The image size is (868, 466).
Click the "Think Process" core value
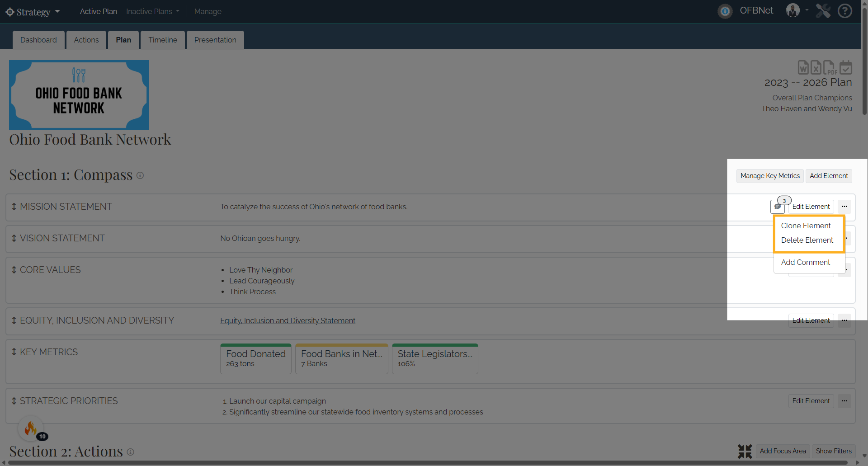[x=252, y=292]
